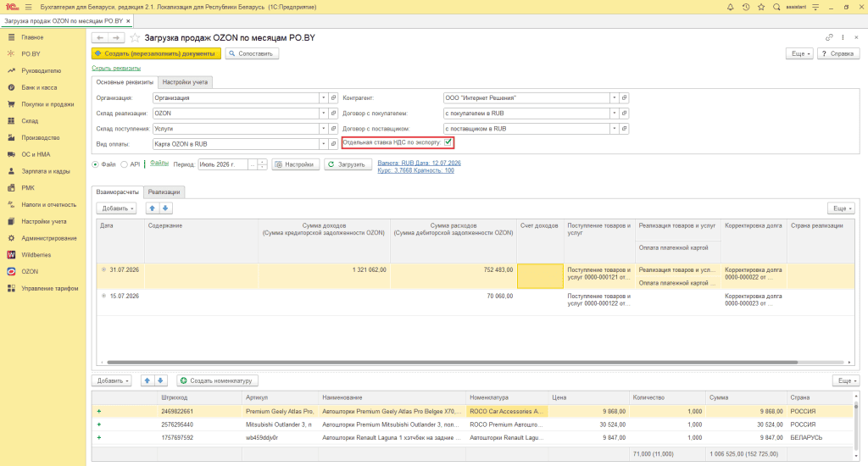
Task: Open the Склад реализации linked record icon
Action: point(333,114)
